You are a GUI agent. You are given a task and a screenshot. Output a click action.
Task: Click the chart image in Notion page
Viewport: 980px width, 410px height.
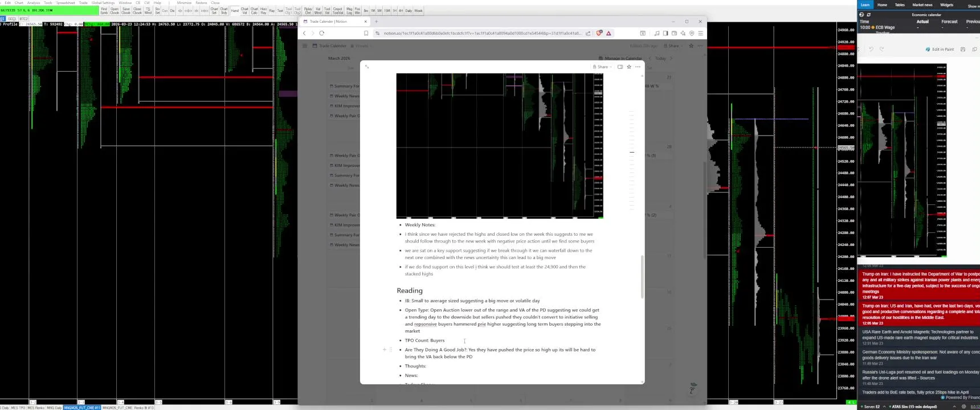pos(500,145)
